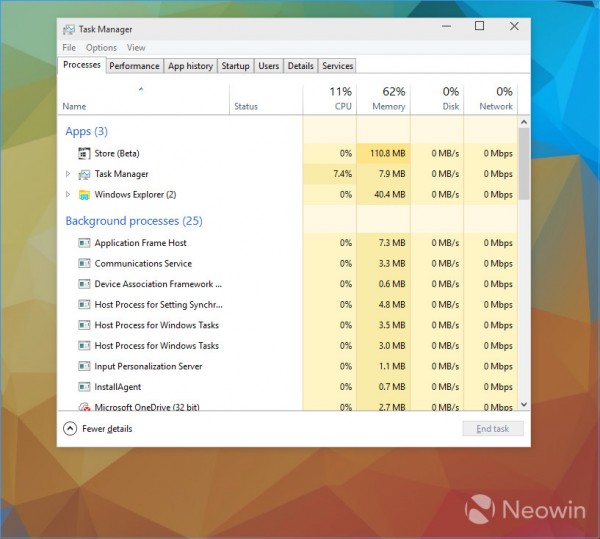
Task: Expand the Windows Explorer (2) group
Action: pyautogui.click(x=68, y=194)
